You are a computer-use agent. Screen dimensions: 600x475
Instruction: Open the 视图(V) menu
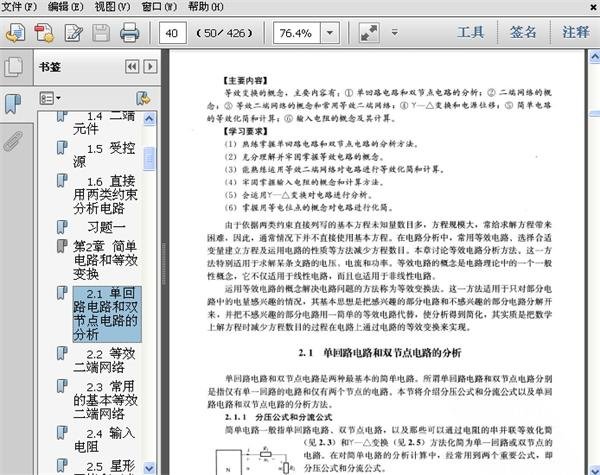(x=112, y=7)
